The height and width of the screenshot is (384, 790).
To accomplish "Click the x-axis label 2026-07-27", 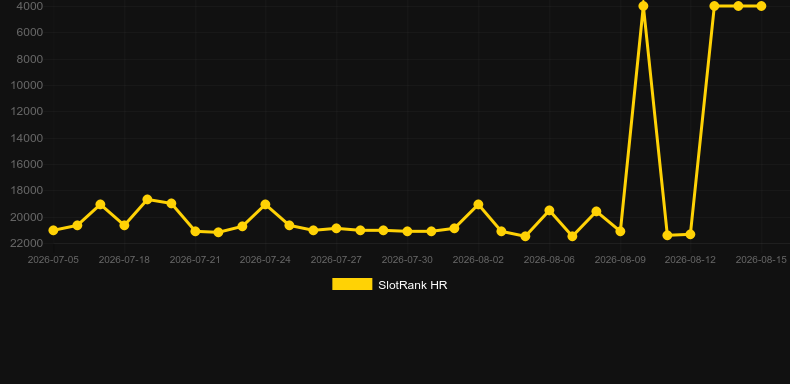I will 336,260.
